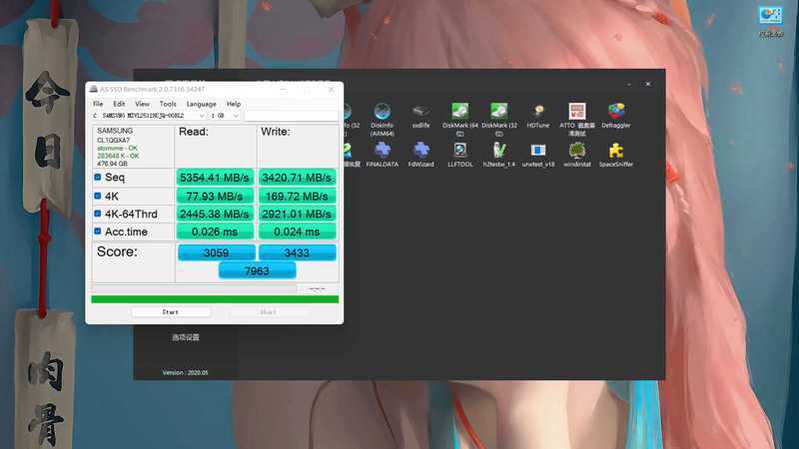Click the Version : 2020.05 label

point(185,373)
